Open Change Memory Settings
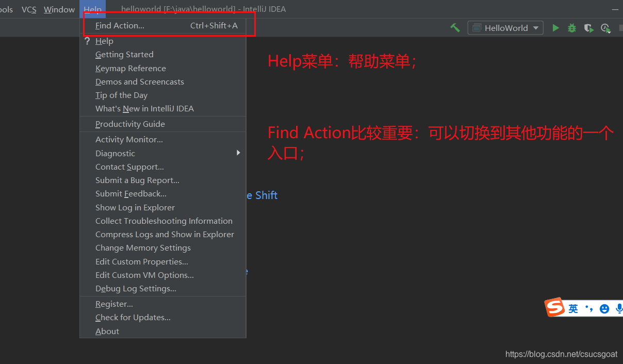Screen dimensions: 623x364 click(163, 248)
